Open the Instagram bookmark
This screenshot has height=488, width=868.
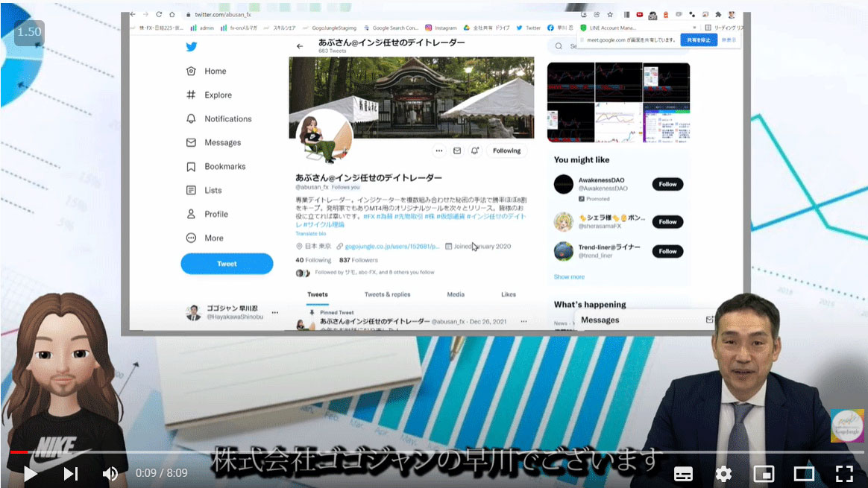441,28
